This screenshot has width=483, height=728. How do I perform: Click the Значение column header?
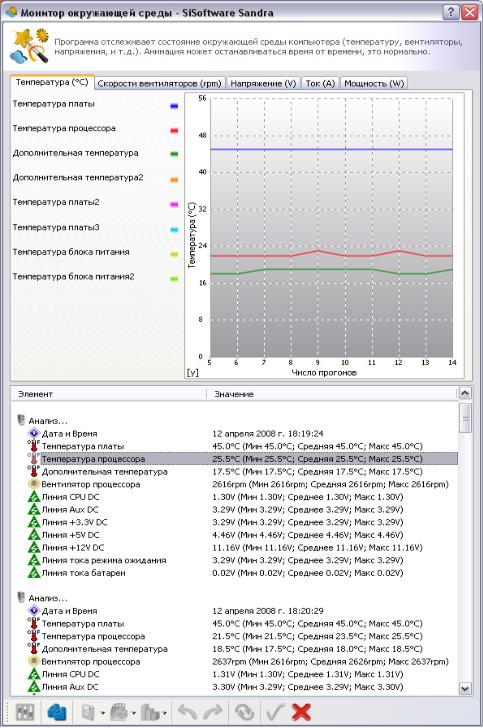(332, 394)
